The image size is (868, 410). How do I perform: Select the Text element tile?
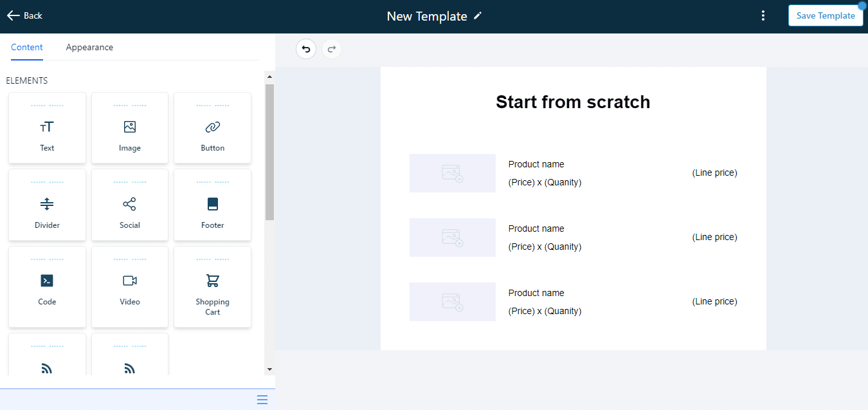(47, 127)
